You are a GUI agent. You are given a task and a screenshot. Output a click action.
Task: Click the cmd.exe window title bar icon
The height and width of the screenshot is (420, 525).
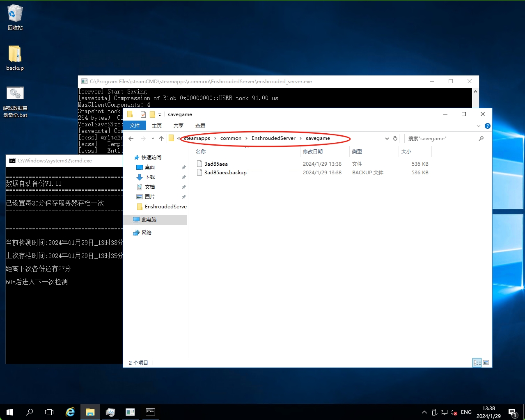[12, 161]
